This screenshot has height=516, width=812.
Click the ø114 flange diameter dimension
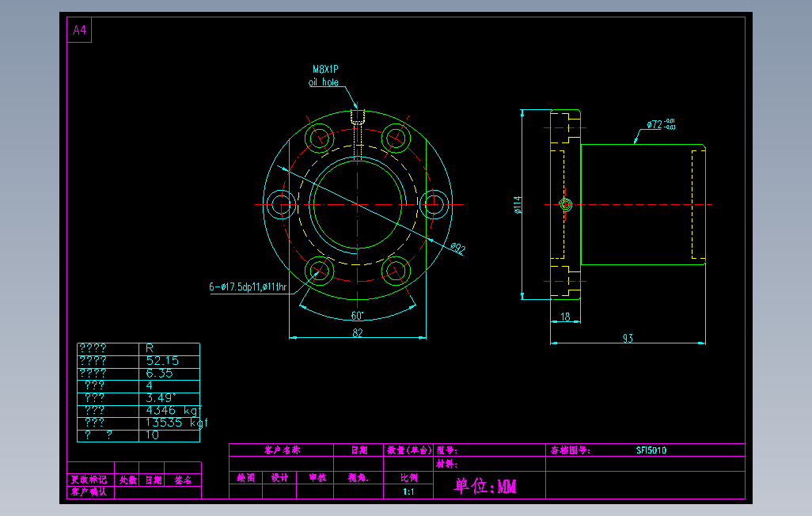[518, 204]
